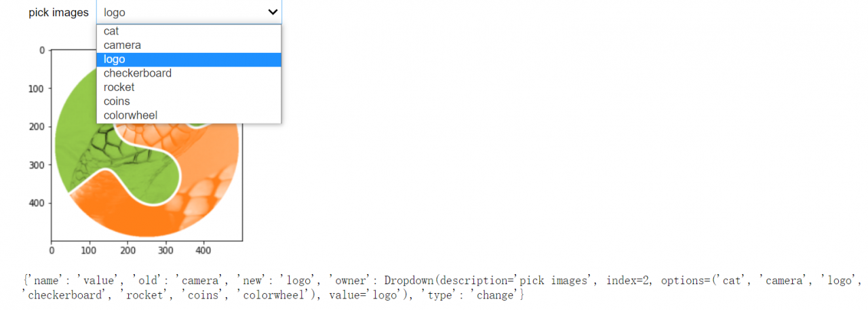
Task: Select the highlighted logo option
Action: 189,60
